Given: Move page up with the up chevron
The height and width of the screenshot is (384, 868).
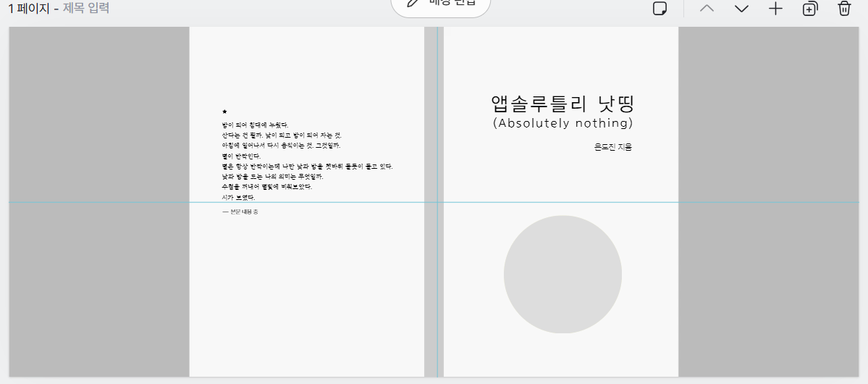Looking at the screenshot, I should tap(707, 9).
